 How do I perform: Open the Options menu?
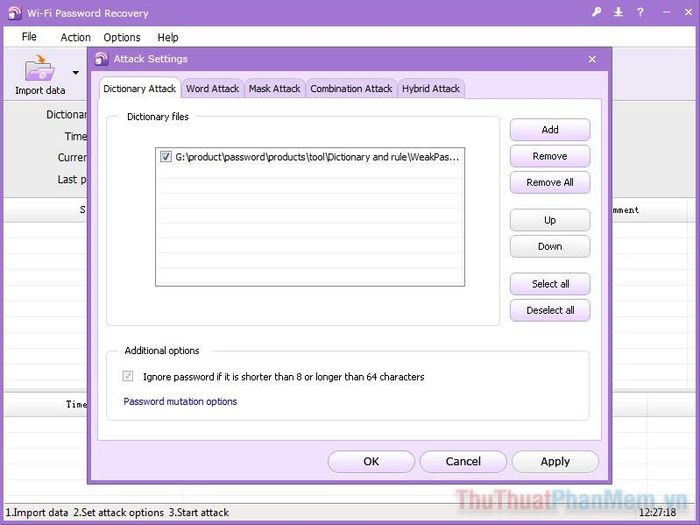point(122,38)
